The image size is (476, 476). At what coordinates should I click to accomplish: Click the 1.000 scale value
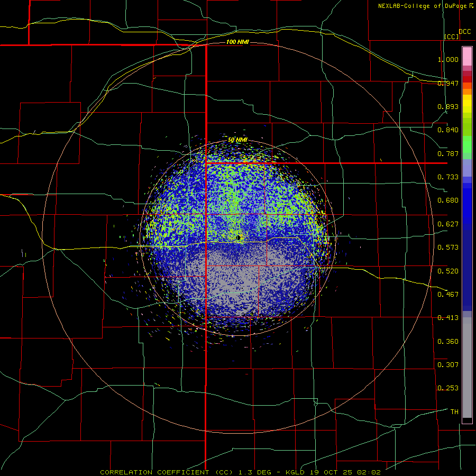pyautogui.click(x=448, y=59)
